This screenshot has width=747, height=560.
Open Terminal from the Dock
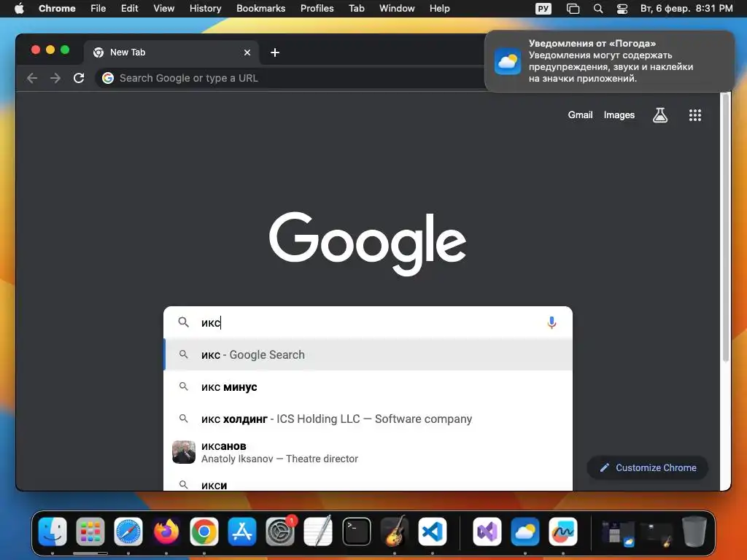356,532
